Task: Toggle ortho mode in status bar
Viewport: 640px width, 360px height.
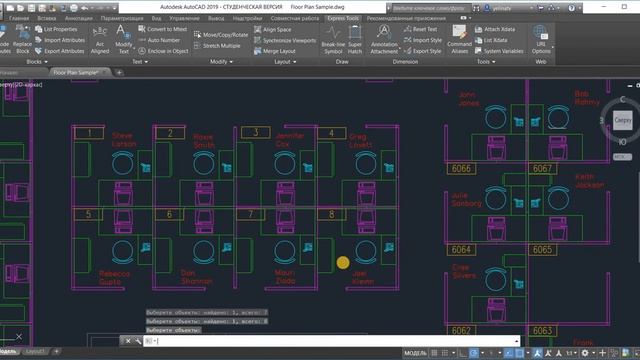Action: (462, 353)
